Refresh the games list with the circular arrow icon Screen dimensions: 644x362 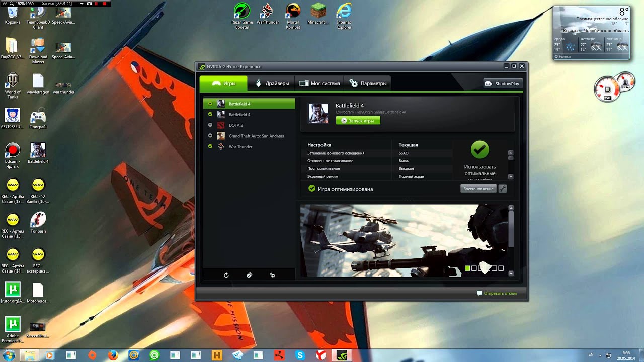tap(226, 275)
